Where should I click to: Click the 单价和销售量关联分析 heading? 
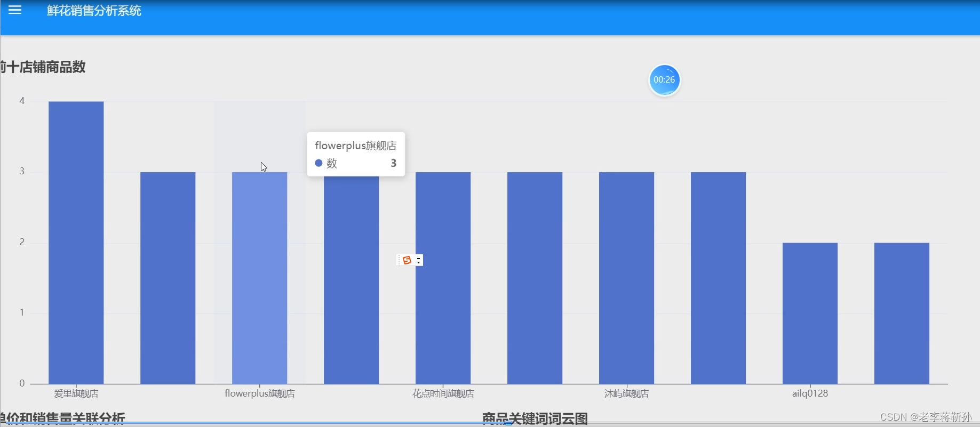(62, 418)
